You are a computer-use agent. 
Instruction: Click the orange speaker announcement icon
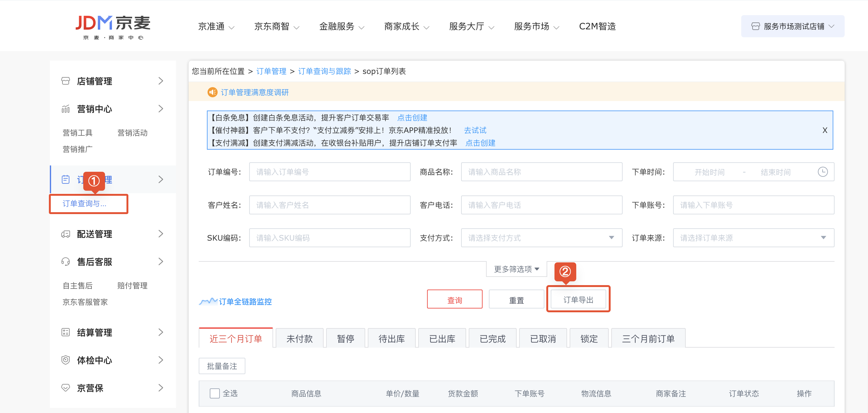point(212,92)
